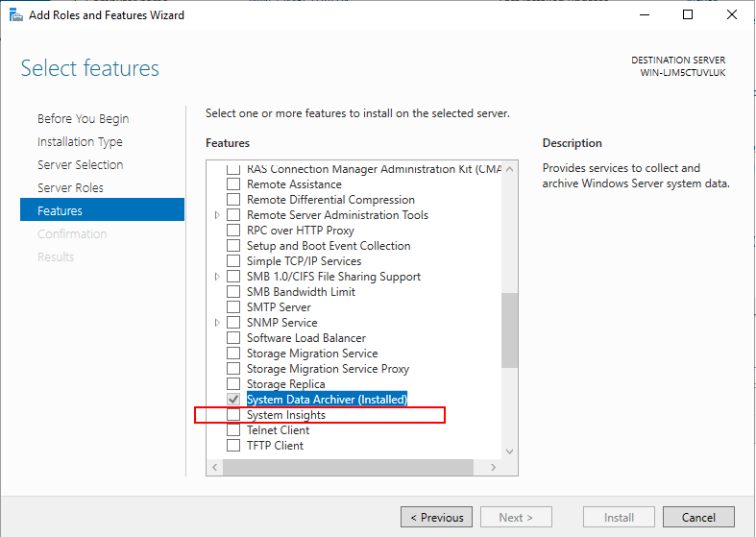Toggle the SMTP Server checkbox
This screenshot has height=537, width=756.
[232, 307]
